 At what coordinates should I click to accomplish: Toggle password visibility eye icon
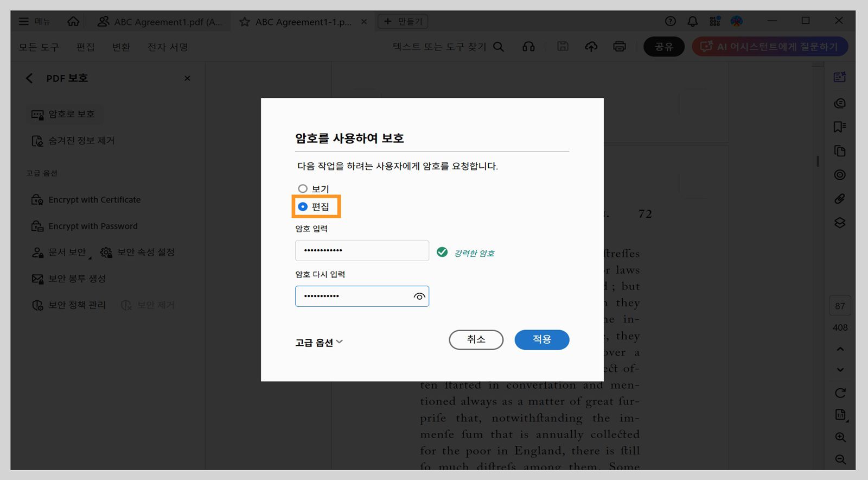click(419, 296)
